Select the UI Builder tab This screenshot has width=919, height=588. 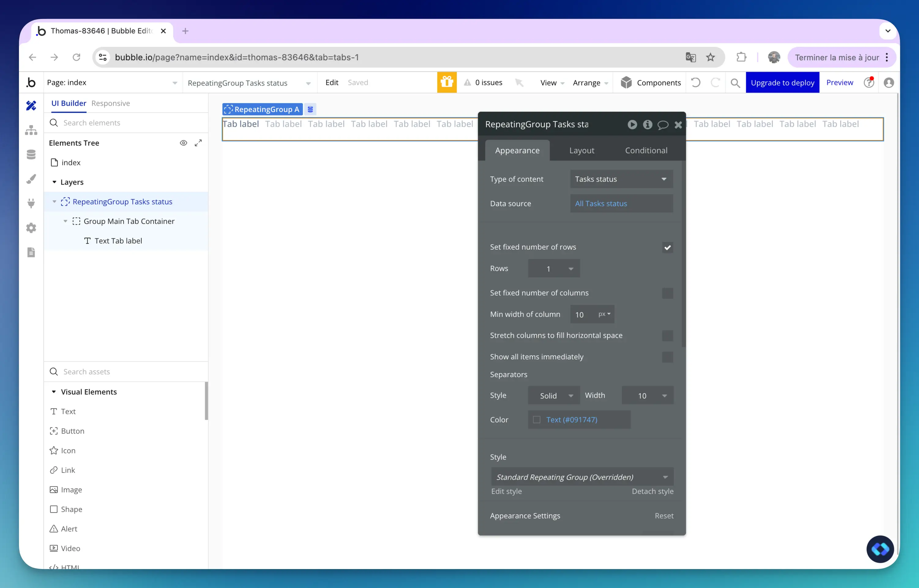pos(69,103)
